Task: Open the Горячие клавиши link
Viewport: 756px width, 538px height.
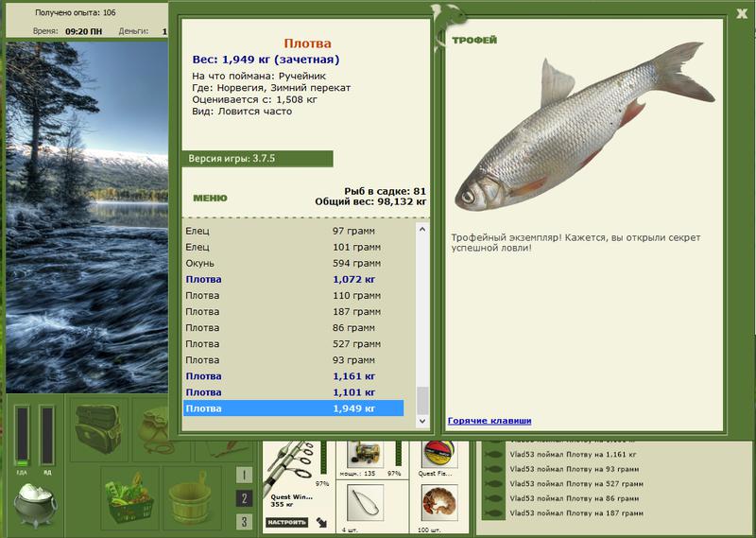Action: [490, 420]
